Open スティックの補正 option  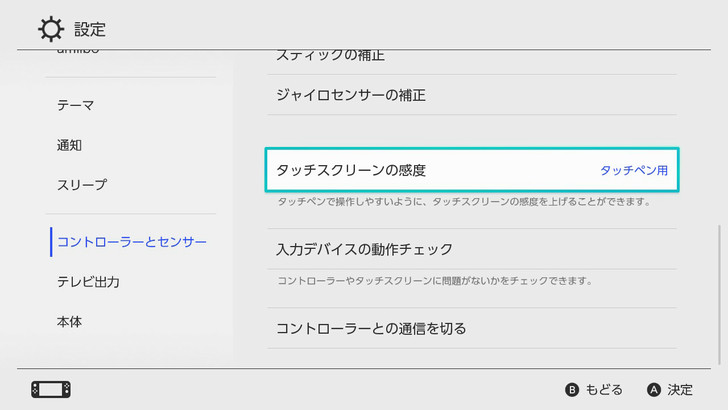click(472, 56)
